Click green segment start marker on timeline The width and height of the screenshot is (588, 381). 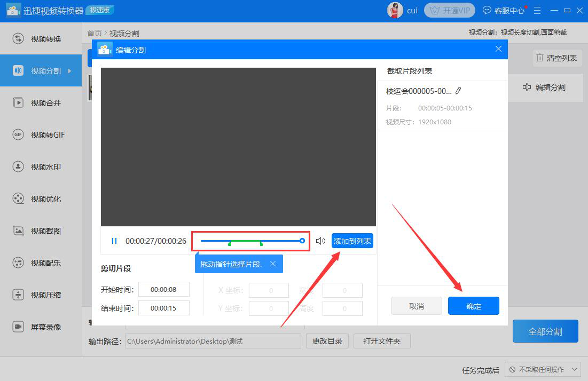pos(229,243)
